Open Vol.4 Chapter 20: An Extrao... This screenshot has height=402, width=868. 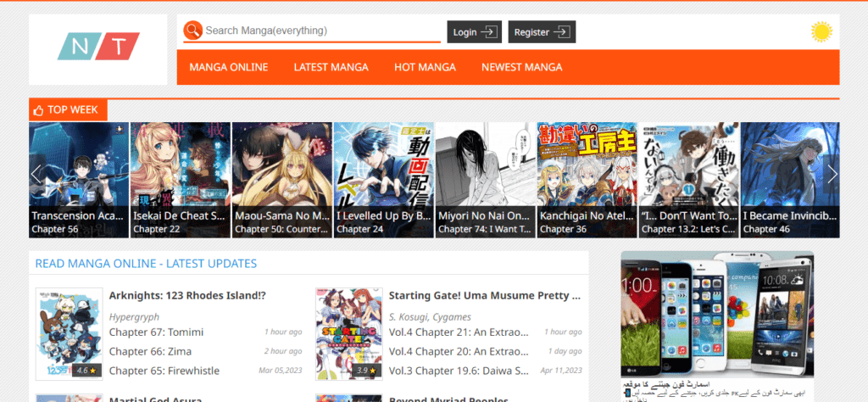click(x=459, y=352)
